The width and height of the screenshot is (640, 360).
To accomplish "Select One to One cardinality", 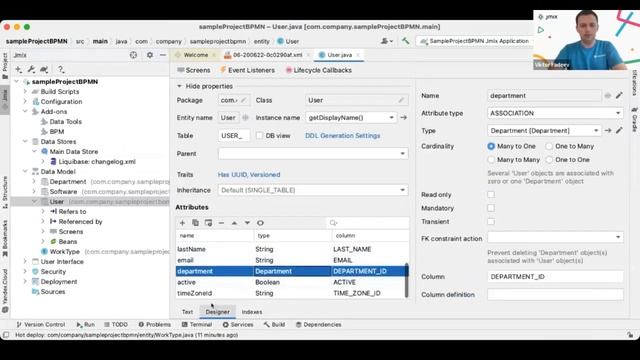I will click(x=549, y=160).
